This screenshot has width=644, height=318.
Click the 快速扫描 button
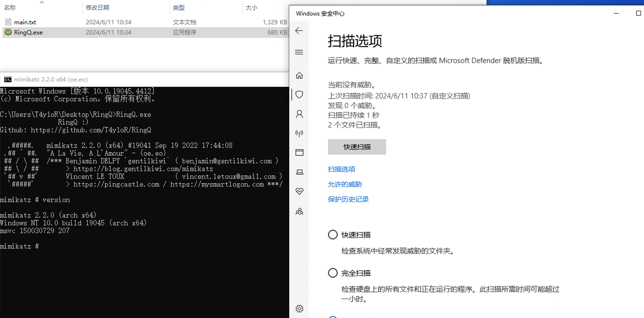coord(357,147)
